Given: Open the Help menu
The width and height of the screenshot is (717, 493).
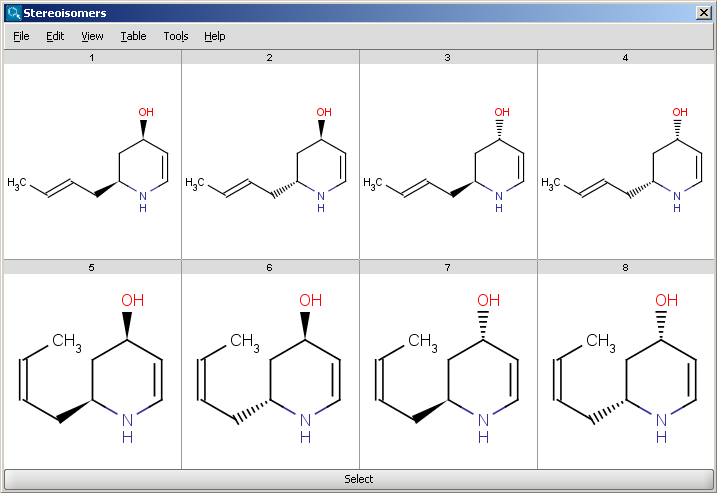Looking at the screenshot, I should point(215,36).
